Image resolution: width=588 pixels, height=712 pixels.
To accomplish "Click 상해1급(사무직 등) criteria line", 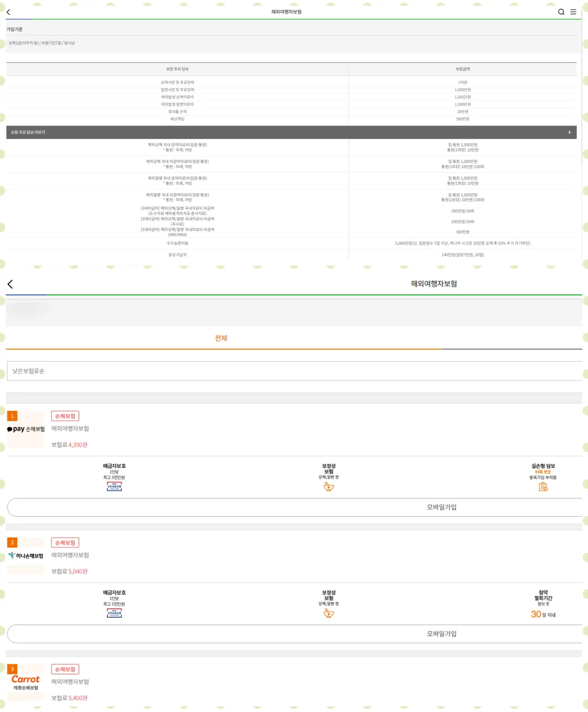I will coord(41,43).
